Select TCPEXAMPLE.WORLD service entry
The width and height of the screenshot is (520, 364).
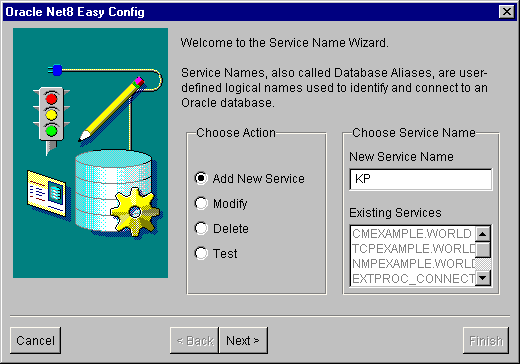tap(413, 249)
